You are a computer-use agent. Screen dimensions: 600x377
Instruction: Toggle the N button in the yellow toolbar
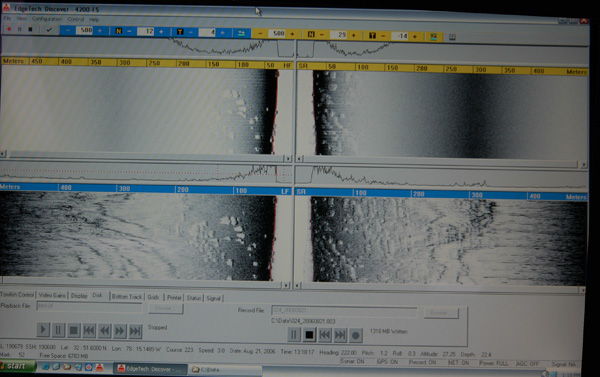coord(311,34)
